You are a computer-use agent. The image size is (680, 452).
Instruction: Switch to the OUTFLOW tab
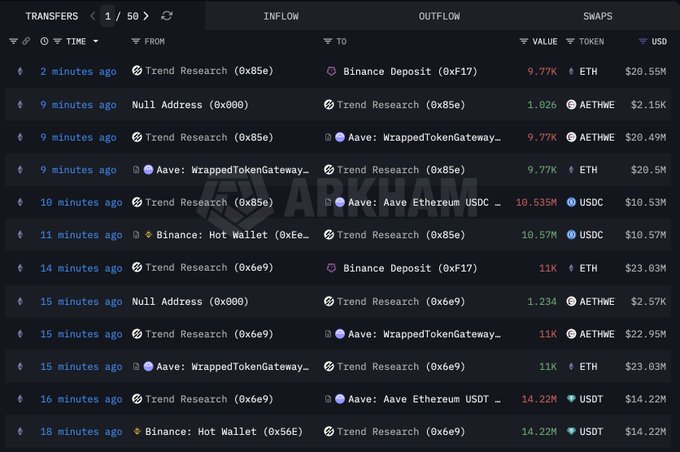coord(439,16)
